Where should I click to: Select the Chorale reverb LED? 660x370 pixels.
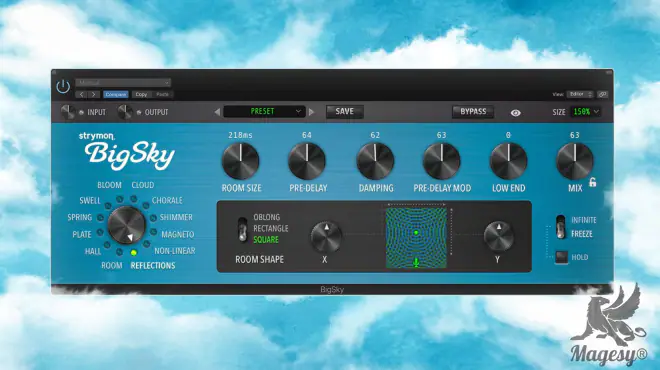click(146, 205)
